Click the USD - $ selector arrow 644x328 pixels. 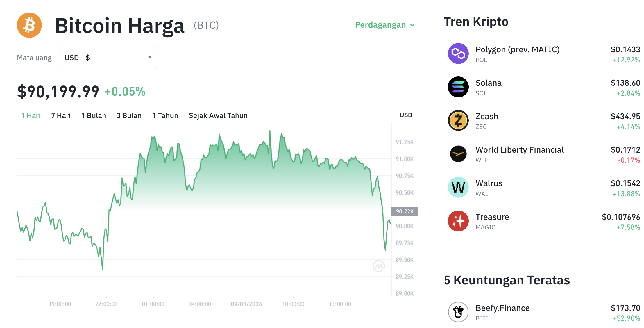[x=150, y=58]
